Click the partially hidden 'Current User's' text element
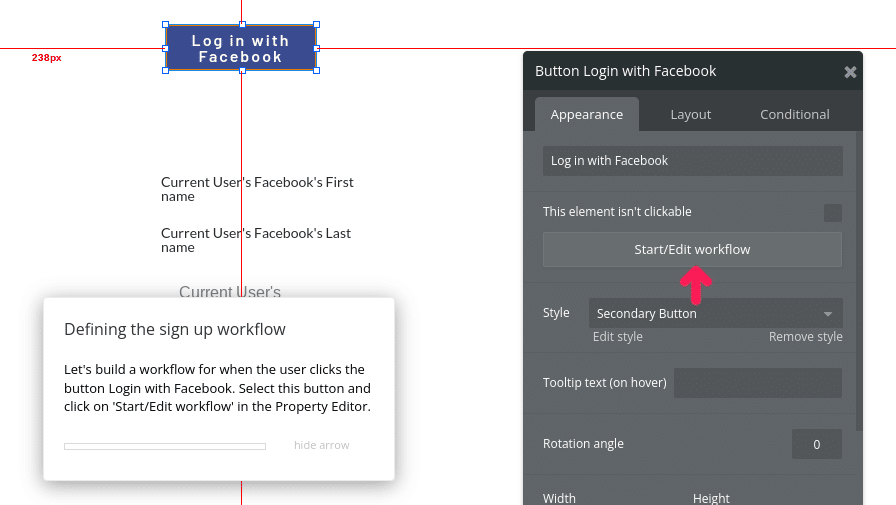The height and width of the screenshot is (505, 896). pos(230,291)
